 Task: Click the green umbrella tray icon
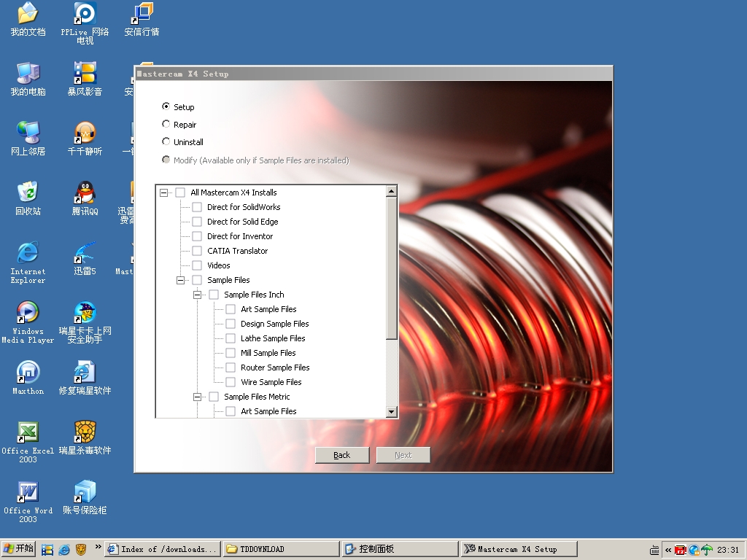(707, 550)
